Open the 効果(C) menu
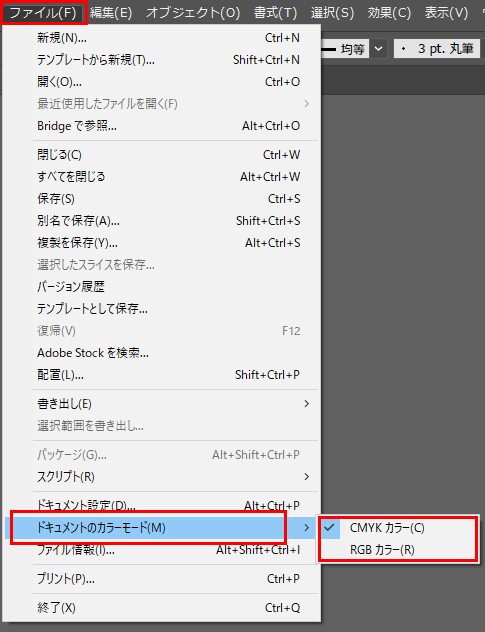This screenshot has height=632, width=485. 389,13
